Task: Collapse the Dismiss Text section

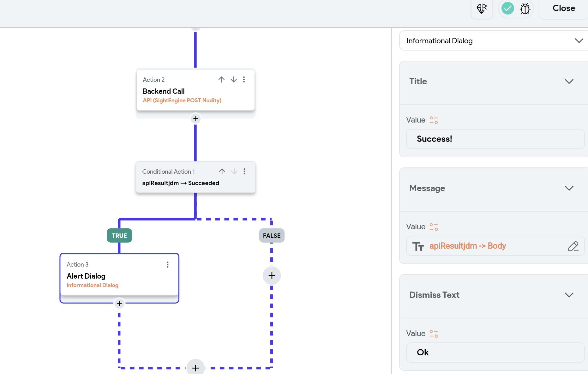Action: tap(569, 295)
